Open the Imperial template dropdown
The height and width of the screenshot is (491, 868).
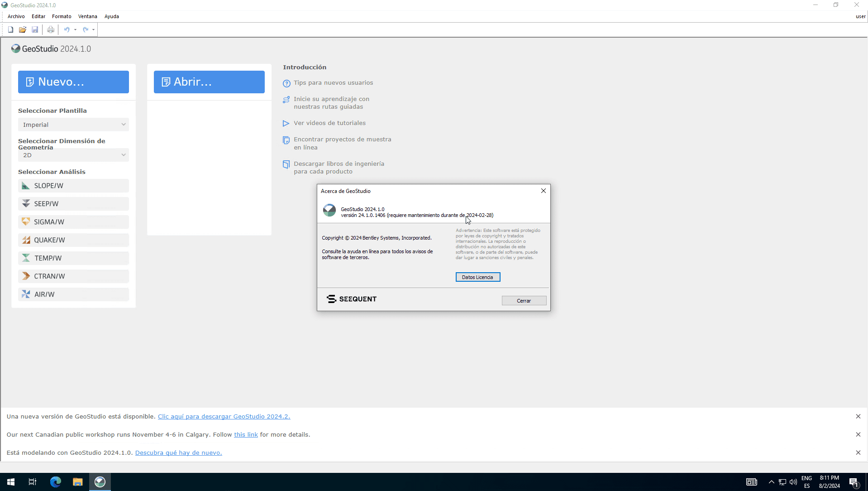(x=73, y=125)
